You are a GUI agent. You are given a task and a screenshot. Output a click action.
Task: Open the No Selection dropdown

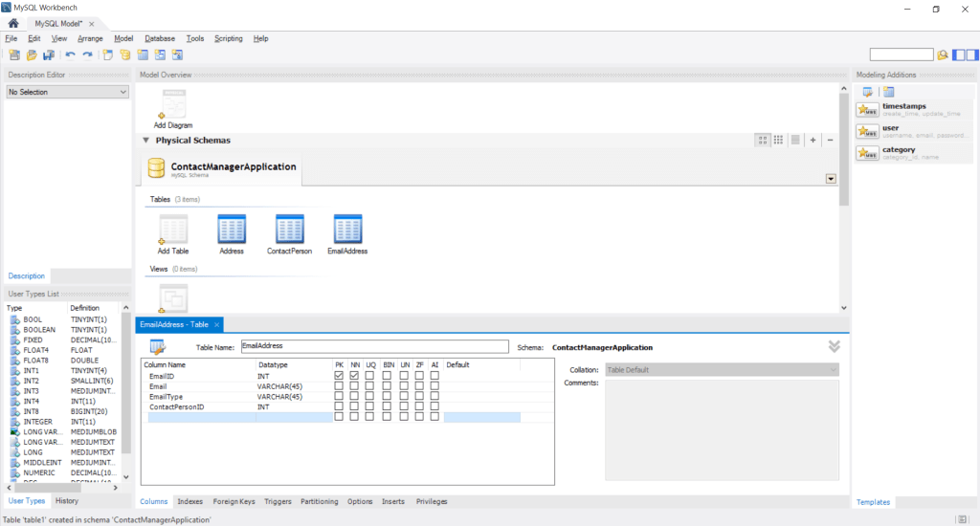[68, 92]
